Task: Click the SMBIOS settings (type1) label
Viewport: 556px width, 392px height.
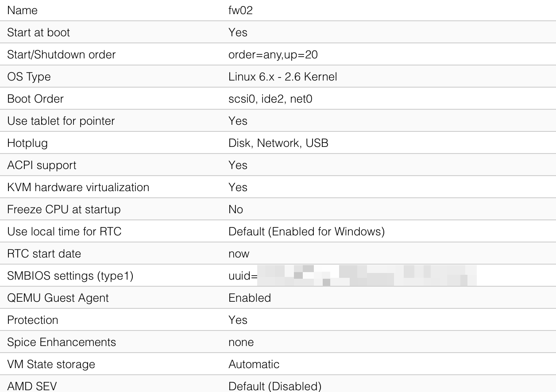Action: [70, 276]
